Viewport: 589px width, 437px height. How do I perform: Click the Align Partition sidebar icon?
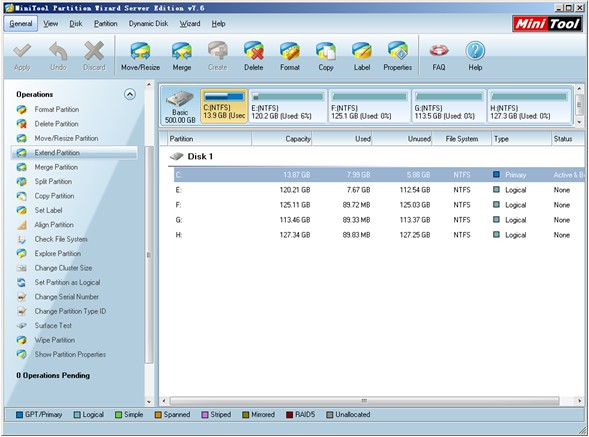tap(22, 225)
